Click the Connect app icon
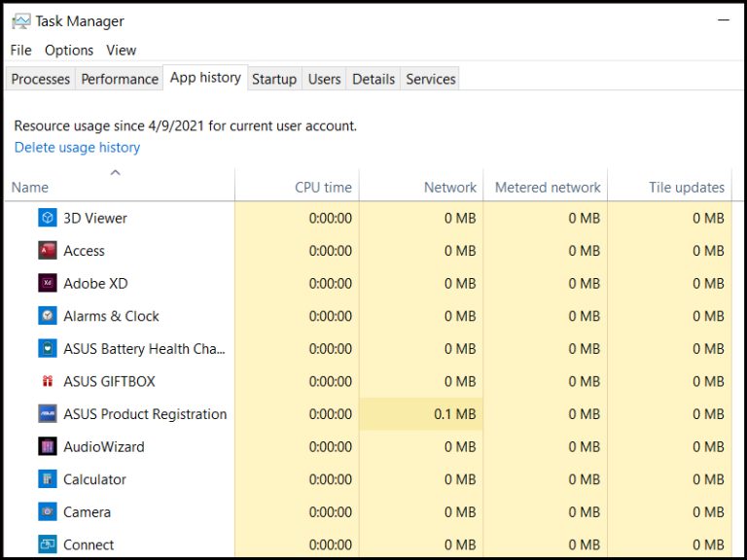The height and width of the screenshot is (560, 747). coord(47,544)
